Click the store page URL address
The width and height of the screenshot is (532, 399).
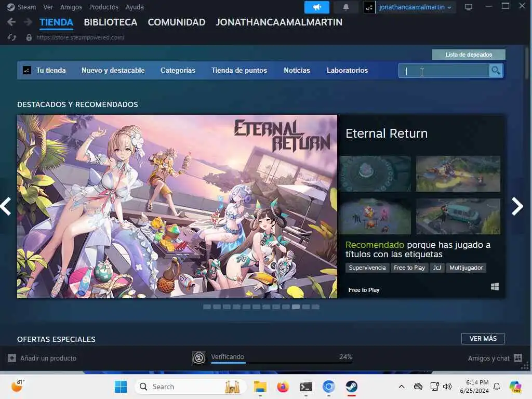click(x=80, y=37)
